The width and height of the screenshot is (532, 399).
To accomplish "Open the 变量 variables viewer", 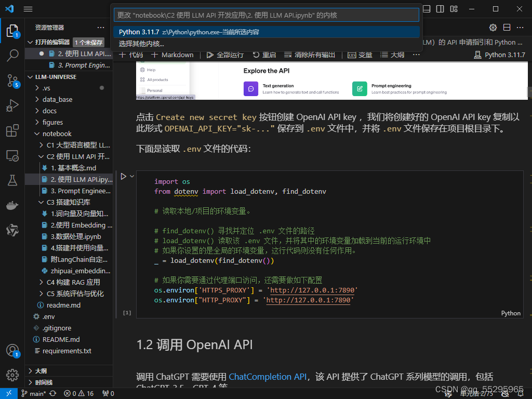I will 360,55.
